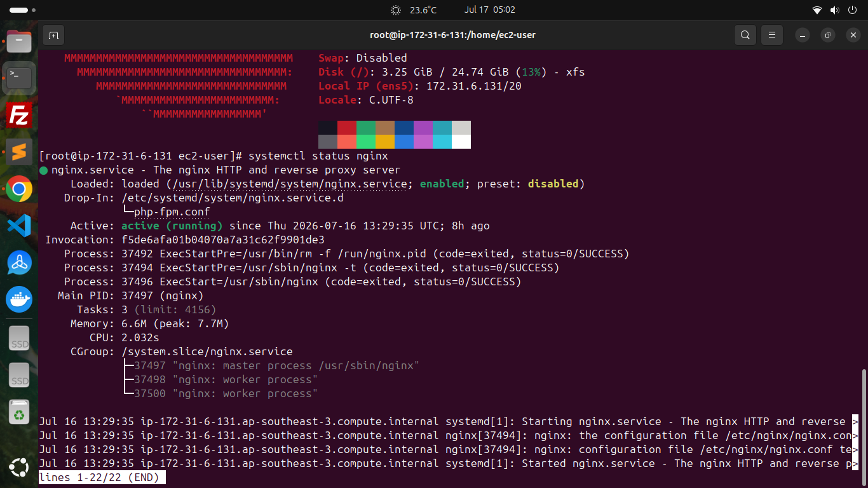
Task: Click the Terminal icon in the dock
Action: [x=19, y=79]
